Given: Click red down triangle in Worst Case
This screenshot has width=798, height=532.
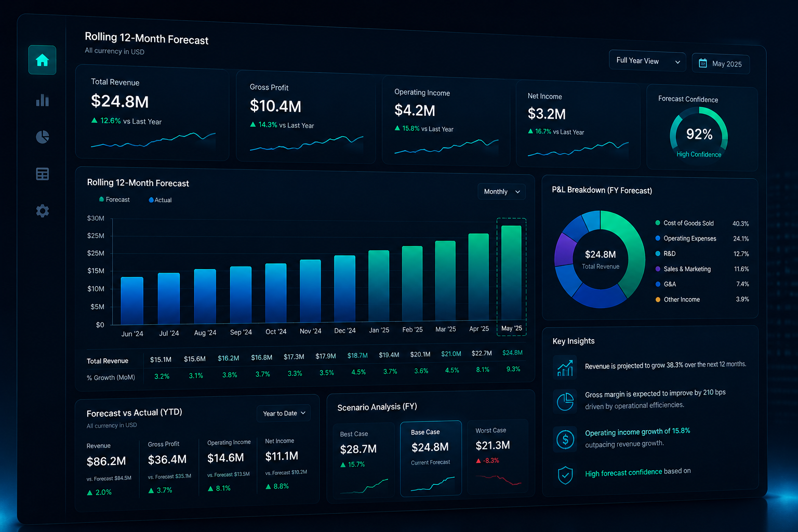Looking at the screenshot, I should 478,461.
